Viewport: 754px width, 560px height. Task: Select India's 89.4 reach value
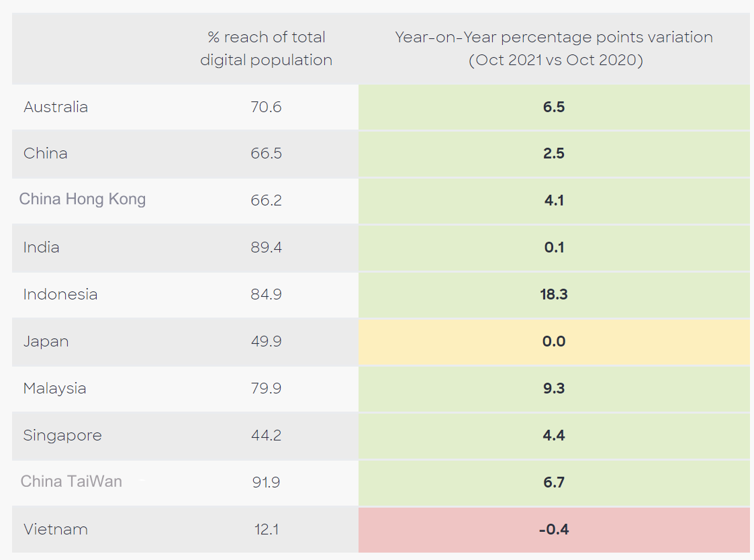(x=267, y=247)
